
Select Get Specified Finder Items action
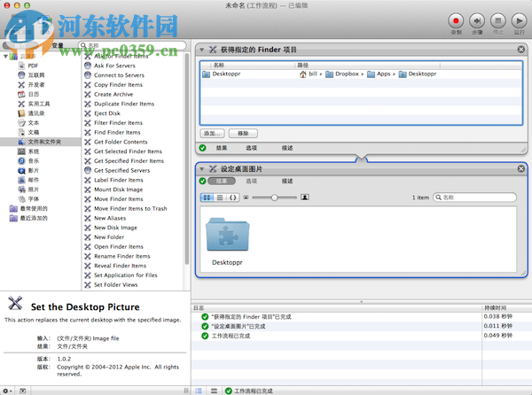129,160
